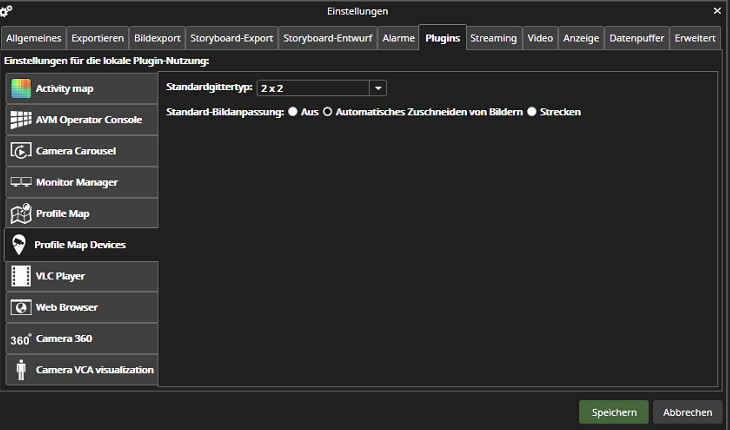This screenshot has height=430, width=730.
Task: Close the Einstellungen dialog
Action: coord(717,11)
